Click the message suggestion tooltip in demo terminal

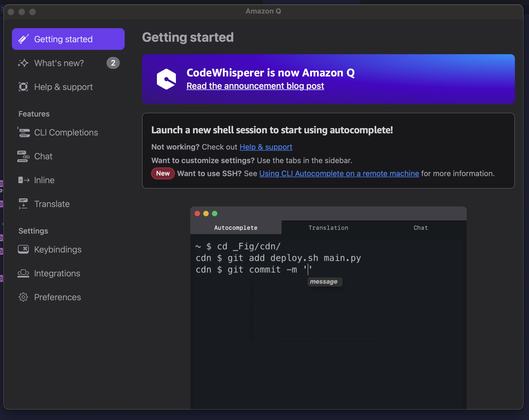click(325, 282)
